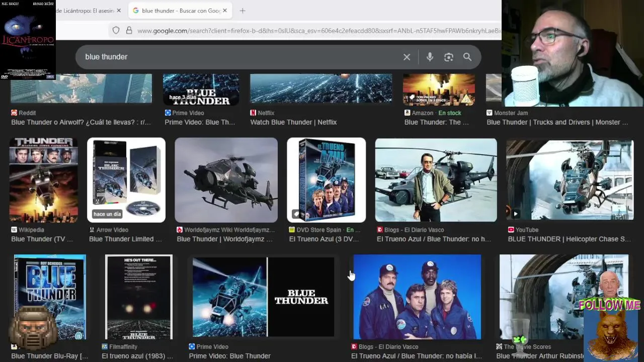644x362 pixels.
Task: Open Blue Thunder Blu-Ray link
Action: [49, 356]
